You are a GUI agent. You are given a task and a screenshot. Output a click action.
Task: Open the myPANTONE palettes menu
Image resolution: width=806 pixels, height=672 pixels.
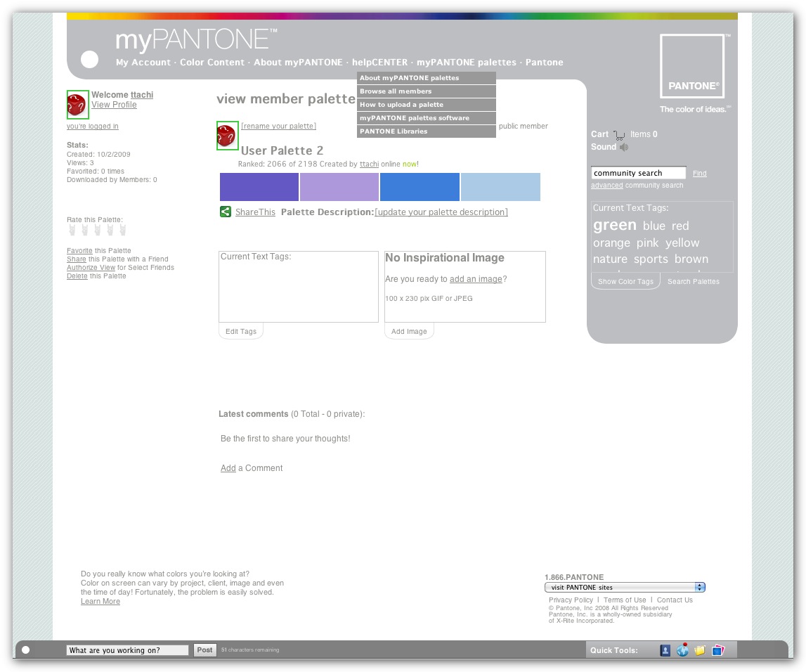tap(466, 63)
